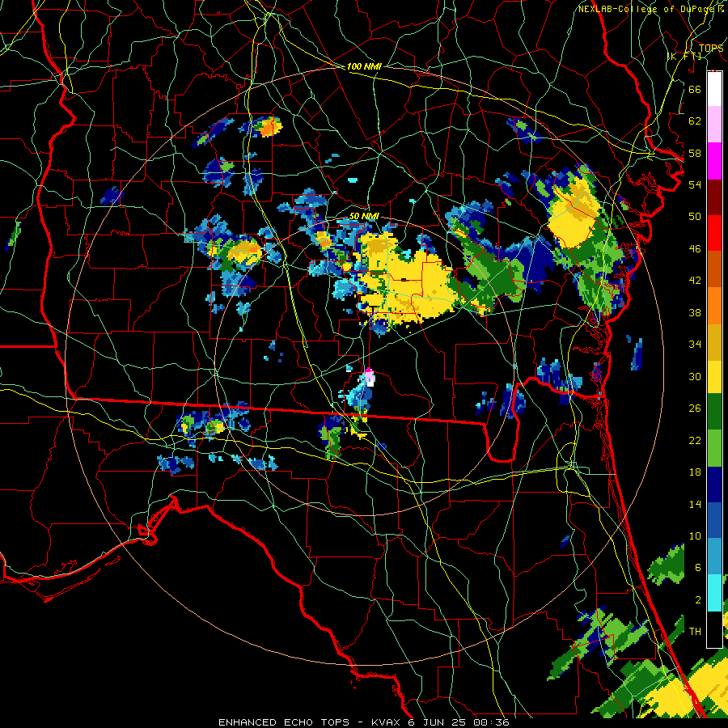Click the cyan legend swatch
Viewport: 728px width, 728px height.
point(714,593)
